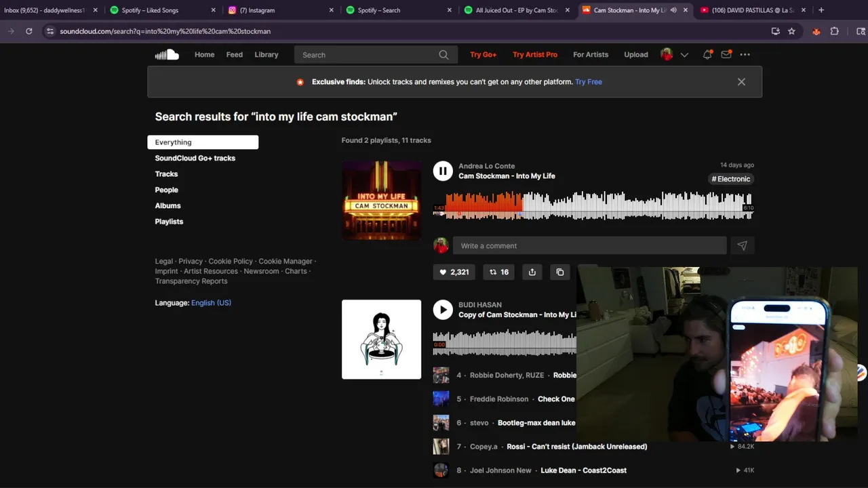Expand the profile dropdown chevron
The height and width of the screenshot is (488, 868).
684,55
